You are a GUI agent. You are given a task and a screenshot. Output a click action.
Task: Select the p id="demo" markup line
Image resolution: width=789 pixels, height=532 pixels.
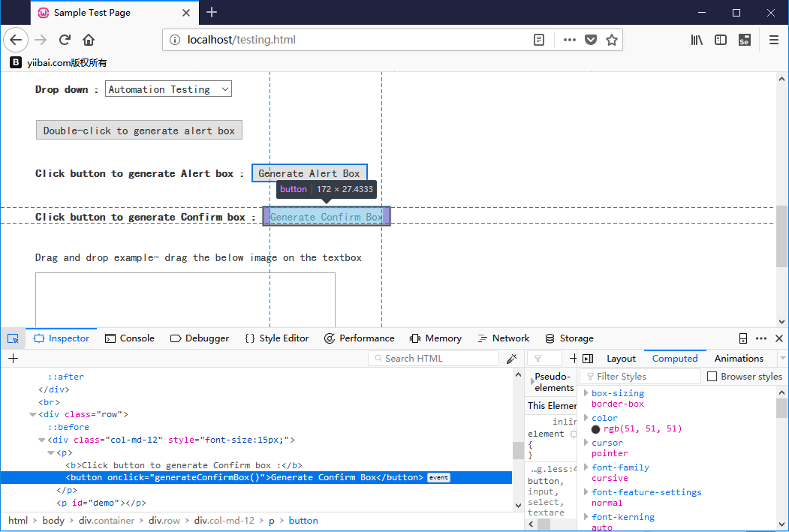coord(101,503)
